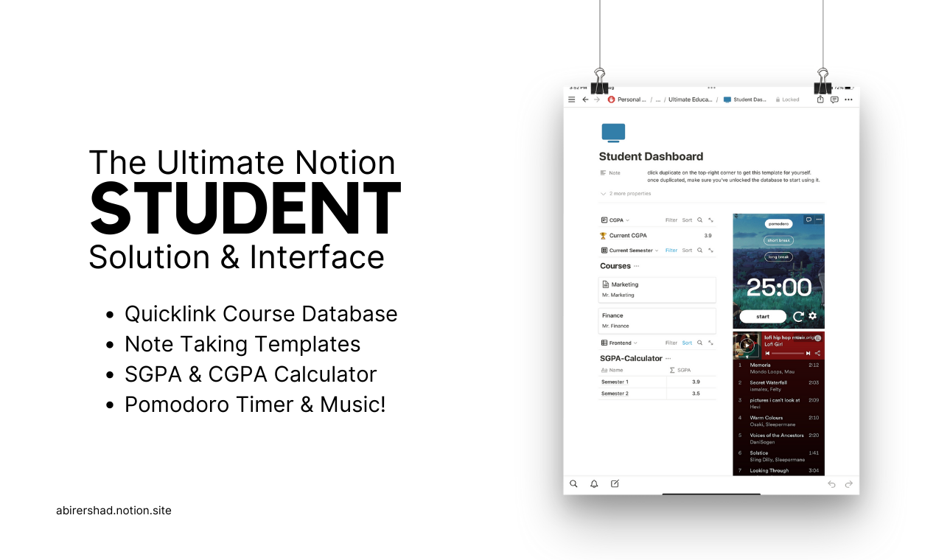Open SGPA-Calculator three-dot options
The width and height of the screenshot is (936, 560).
(x=668, y=359)
